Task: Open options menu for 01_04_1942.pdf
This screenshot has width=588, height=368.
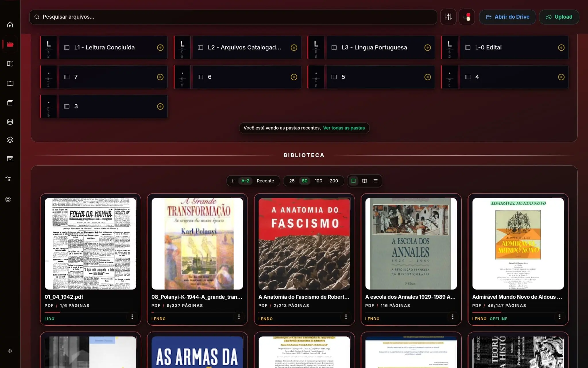Action: (x=132, y=317)
